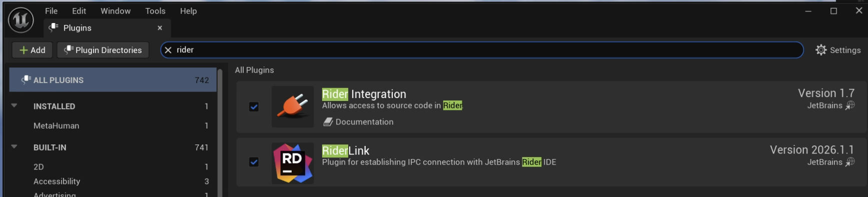
Task: Select the Accessibility category
Action: coord(113,181)
